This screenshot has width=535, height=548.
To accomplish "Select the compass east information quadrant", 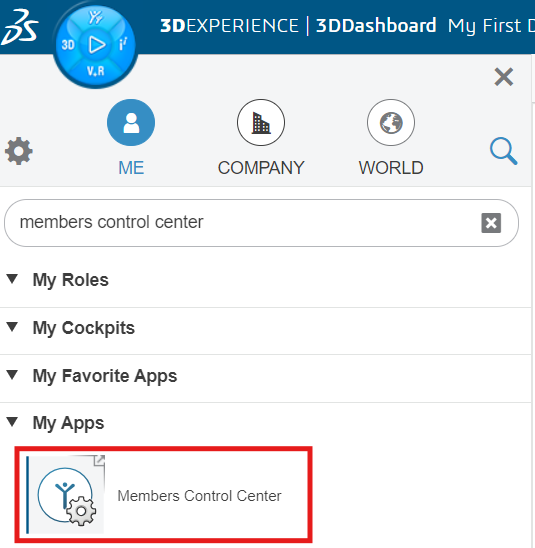I will click(123, 44).
